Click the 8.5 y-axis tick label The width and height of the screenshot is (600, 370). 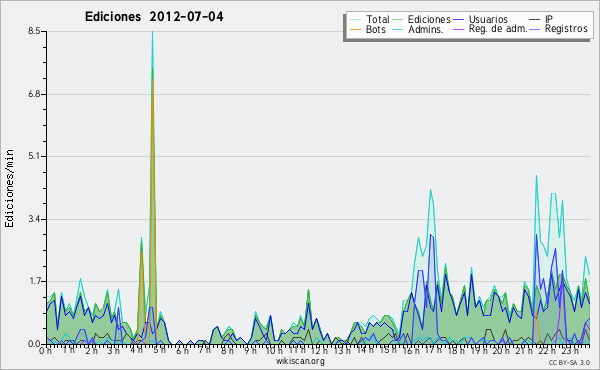pyautogui.click(x=34, y=31)
